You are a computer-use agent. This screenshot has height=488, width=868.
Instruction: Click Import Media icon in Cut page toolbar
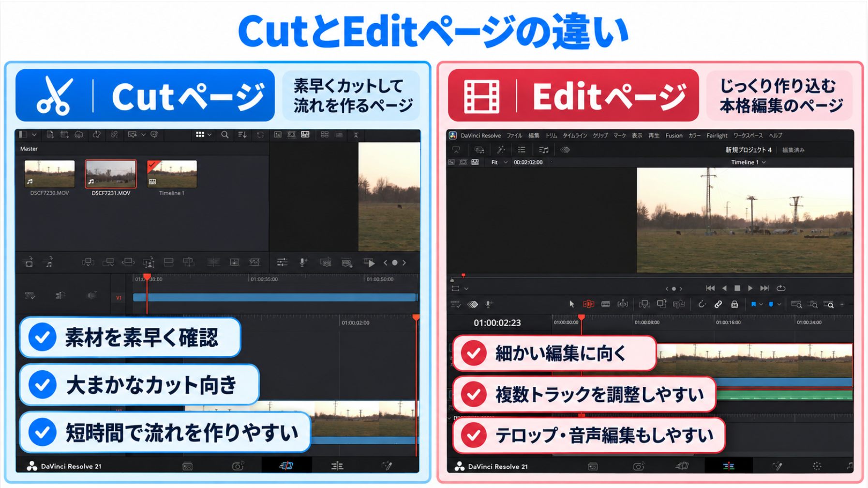[x=50, y=135]
